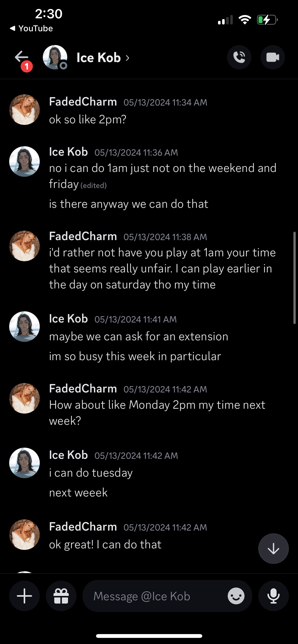
Task: Tap Ice Kob username at 11:41 AM message
Action: pos(69,319)
